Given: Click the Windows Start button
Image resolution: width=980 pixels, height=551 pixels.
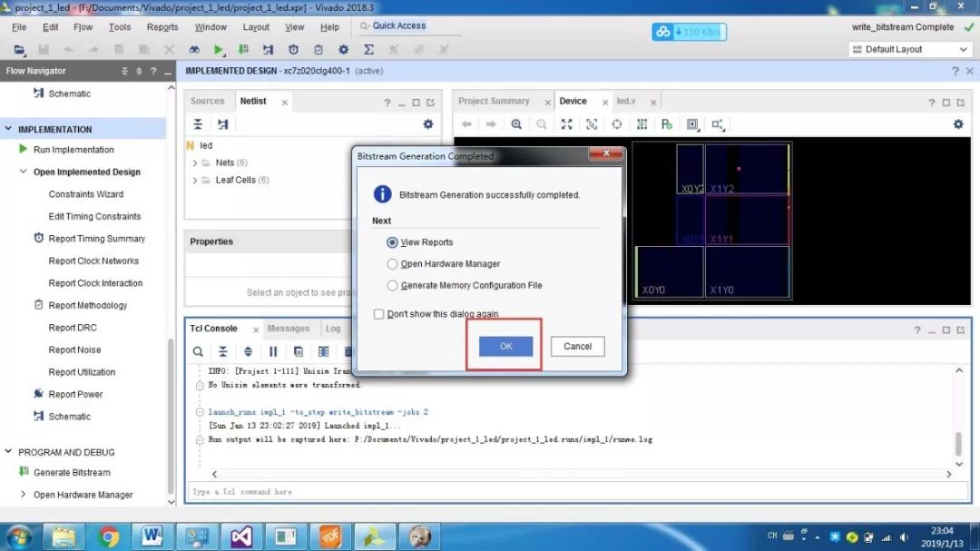Looking at the screenshot, I should [x=19, y=536].
